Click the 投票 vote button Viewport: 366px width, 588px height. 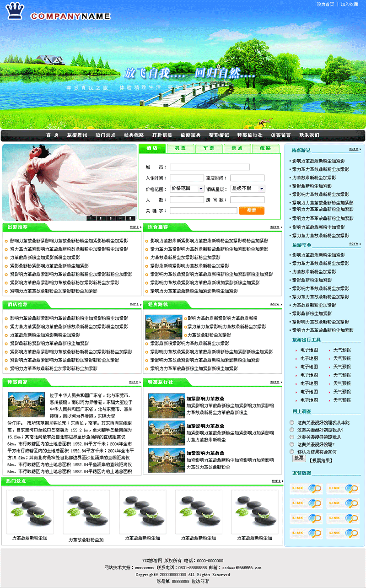[299, 458]
